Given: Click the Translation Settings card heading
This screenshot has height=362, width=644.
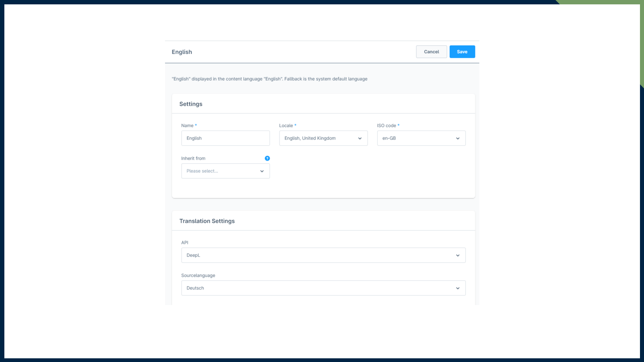Looking at the screenshot, I should point(207,221).
